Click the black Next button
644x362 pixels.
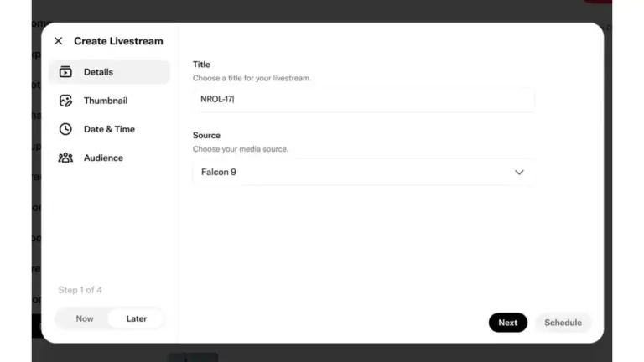(x=507, y=323)
